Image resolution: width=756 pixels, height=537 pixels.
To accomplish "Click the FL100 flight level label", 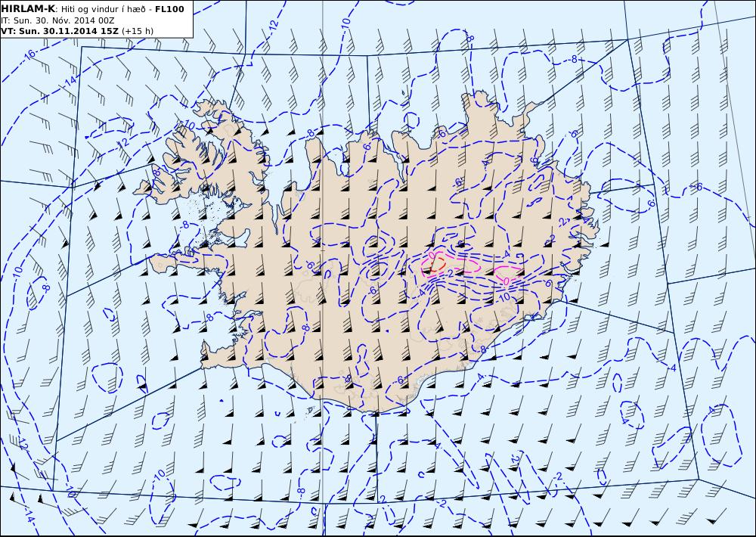I will point(169,8).
